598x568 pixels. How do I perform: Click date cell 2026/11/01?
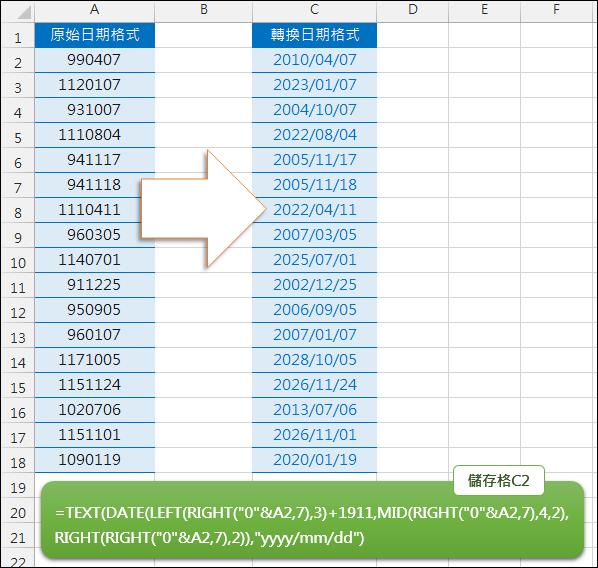tap(314, 435)
